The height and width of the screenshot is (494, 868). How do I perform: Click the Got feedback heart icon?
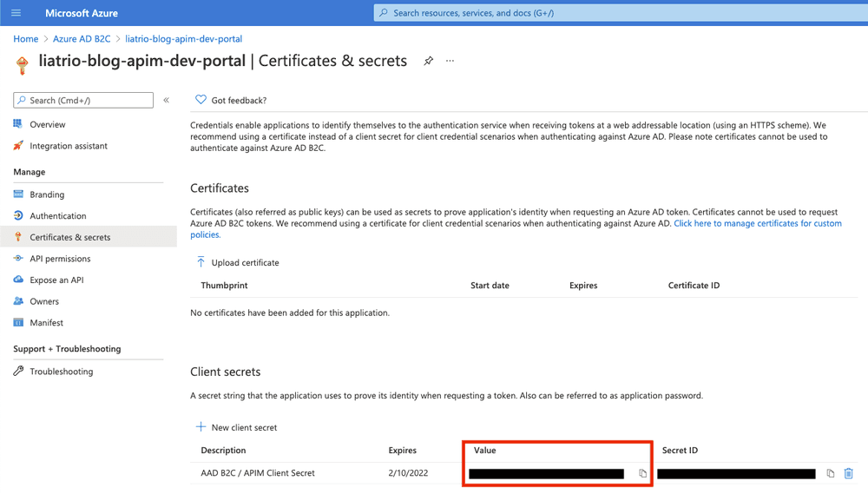click(201, 100)
